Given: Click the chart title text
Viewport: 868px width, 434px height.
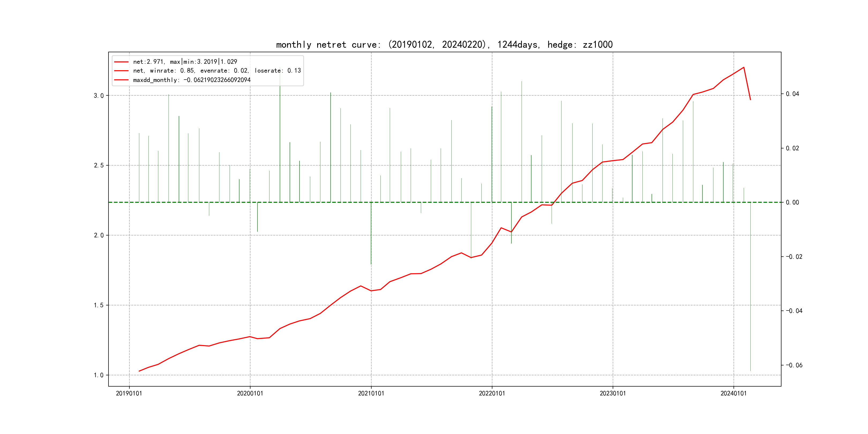Looking at the screenshot, I should pyautogui.click(x=444, y=44).
